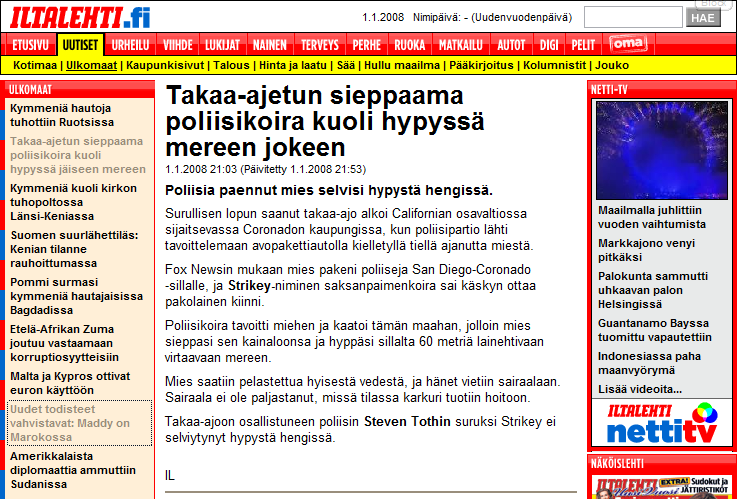Open the Pääkirjoitus link

[x=481, y=65]
